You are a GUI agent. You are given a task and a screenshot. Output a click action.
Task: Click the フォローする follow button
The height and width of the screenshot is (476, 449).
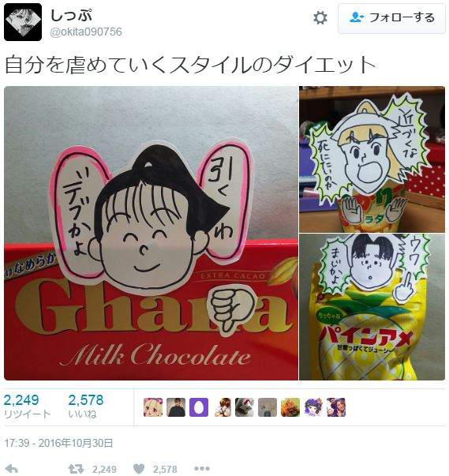(391, 18)
